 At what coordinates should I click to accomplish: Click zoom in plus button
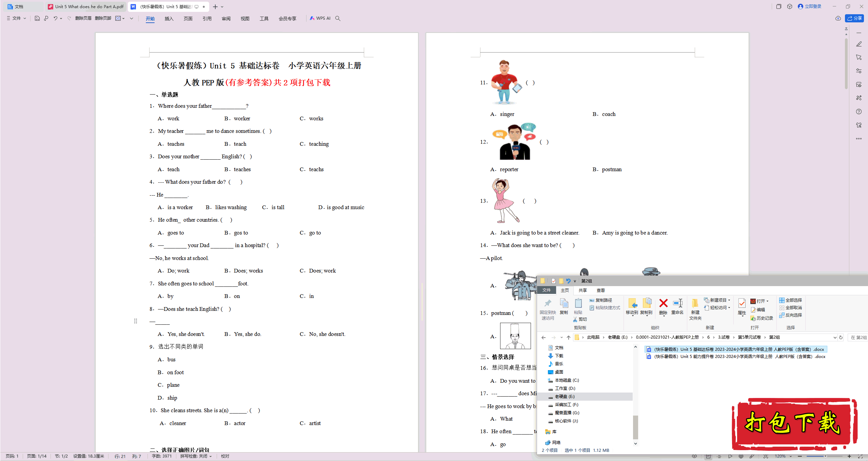[849, 456]
